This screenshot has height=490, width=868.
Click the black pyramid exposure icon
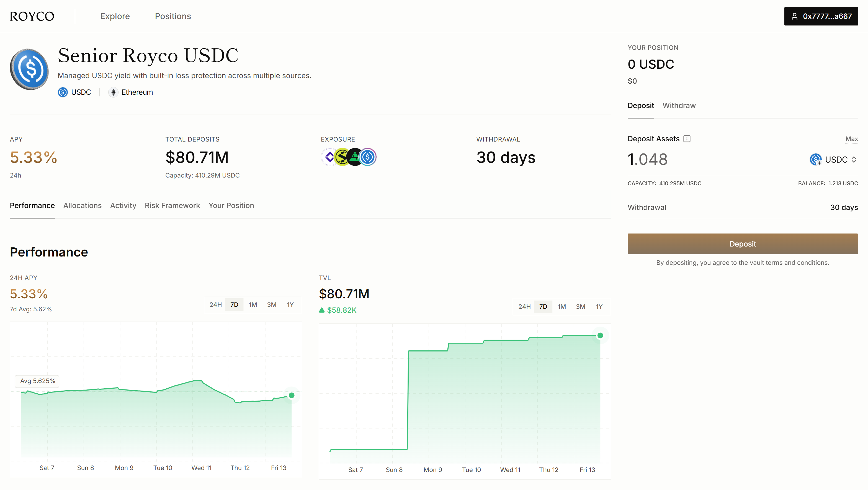click(x=354, y=157)
